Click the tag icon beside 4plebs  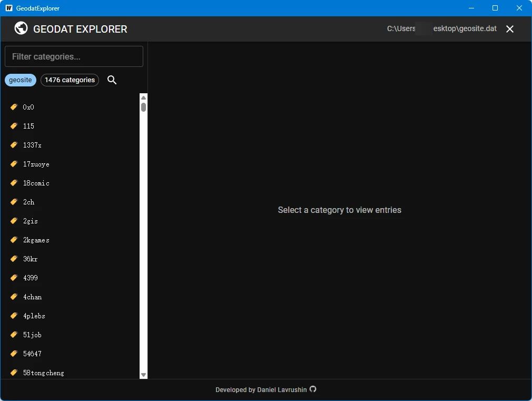[14, 316]
